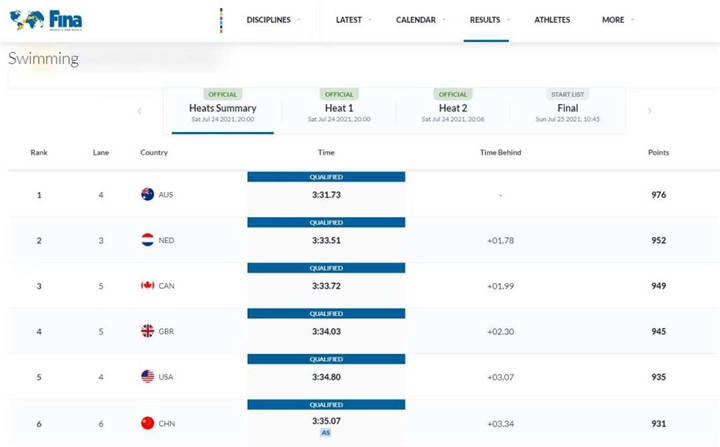Open the More menu
The width and height of the screenshot is (720, 447).
[x=613, y=20]
